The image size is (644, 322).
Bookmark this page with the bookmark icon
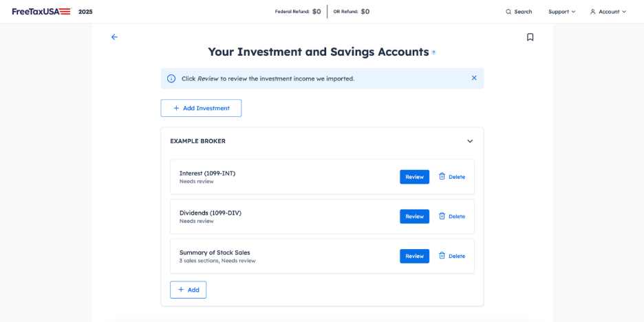[x=530, y=37]
